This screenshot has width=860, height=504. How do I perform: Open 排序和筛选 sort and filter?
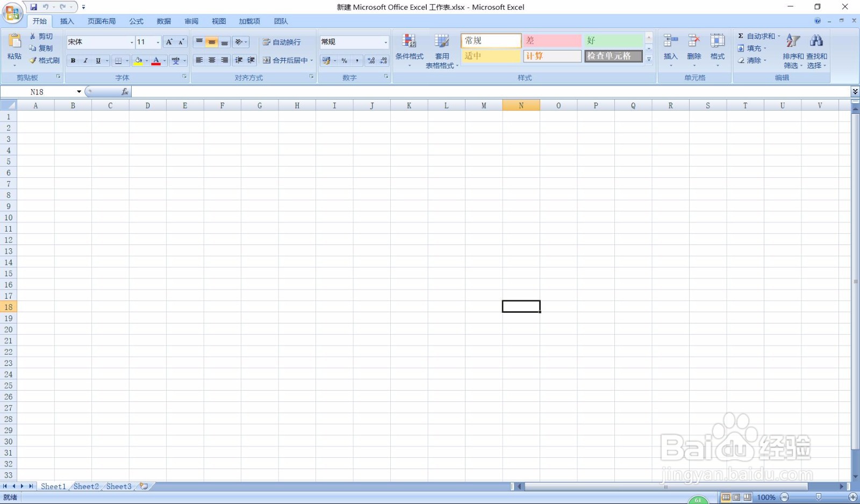(793, 51)
